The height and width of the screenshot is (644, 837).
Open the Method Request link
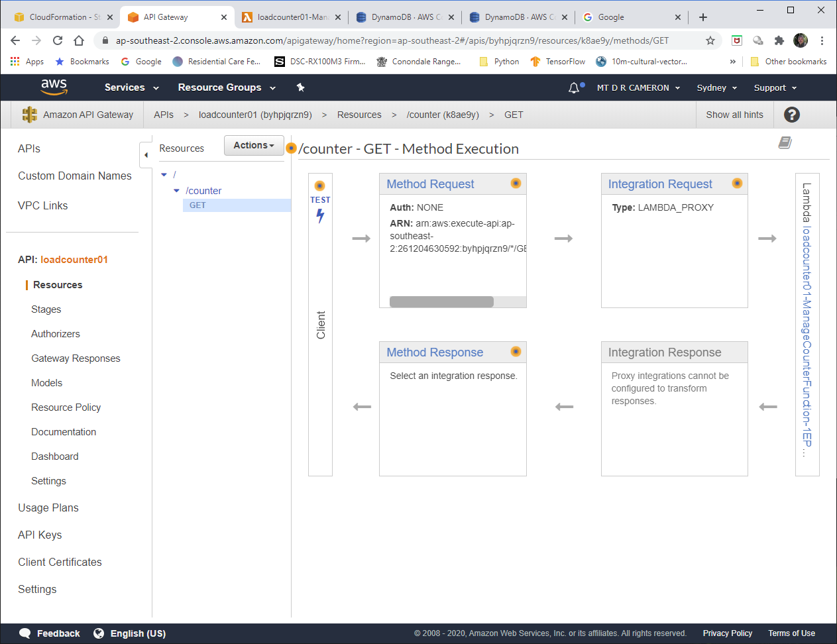pyautogui.click(x=430, y=184)
